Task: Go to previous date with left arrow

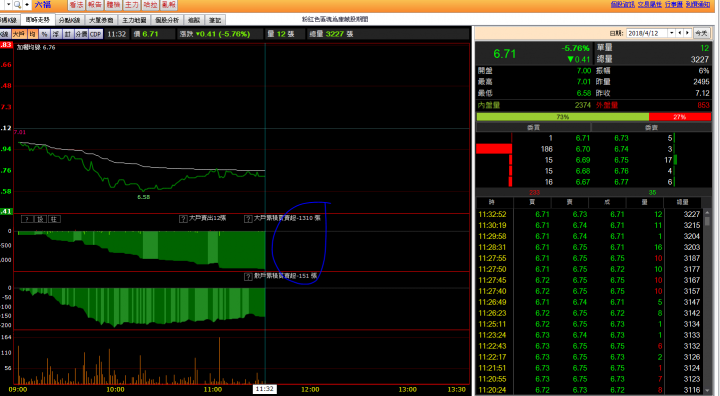Action: (x=680, y=33)
